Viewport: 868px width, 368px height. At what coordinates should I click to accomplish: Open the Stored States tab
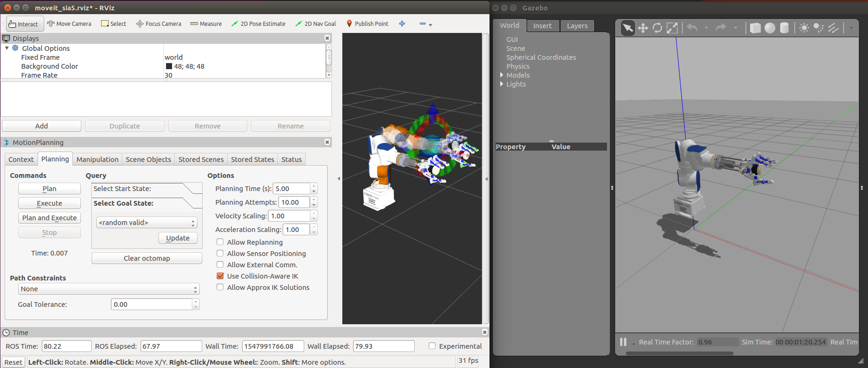[x=253, y=160]
